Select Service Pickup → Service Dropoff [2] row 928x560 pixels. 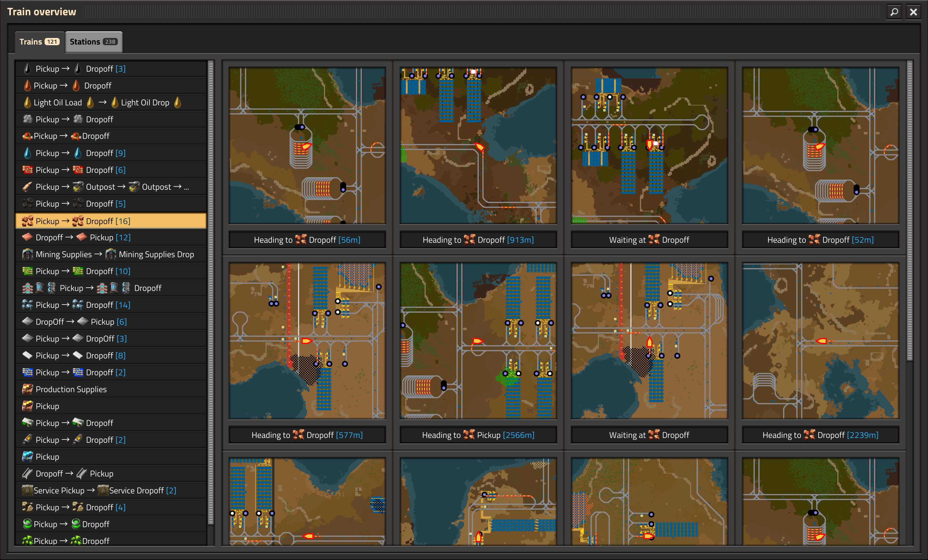(111, 491)
